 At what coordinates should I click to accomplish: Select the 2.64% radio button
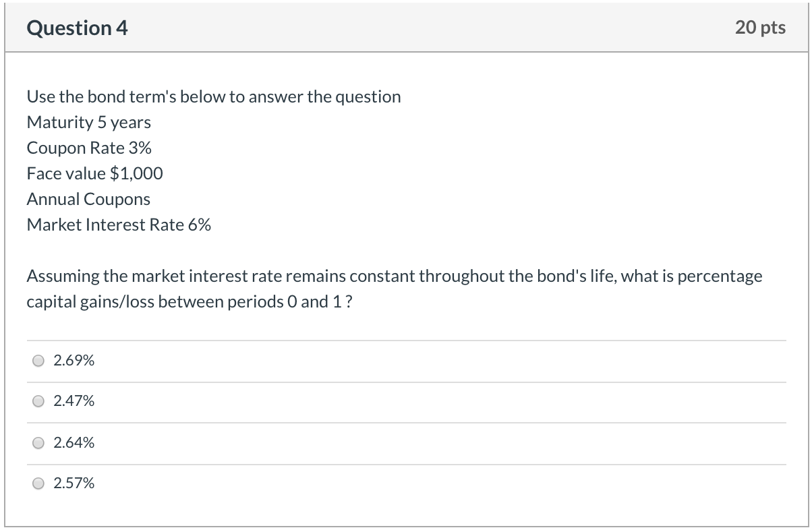[38, 442]
